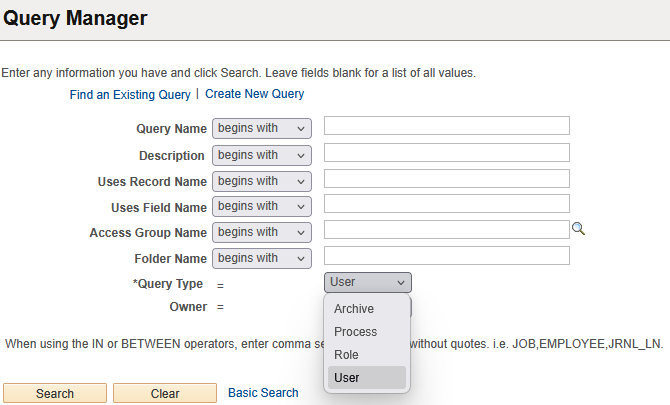Open the Uses Field Name operator dropdown
The height and width of the screenshot is (405, 670).
(262, 206)
